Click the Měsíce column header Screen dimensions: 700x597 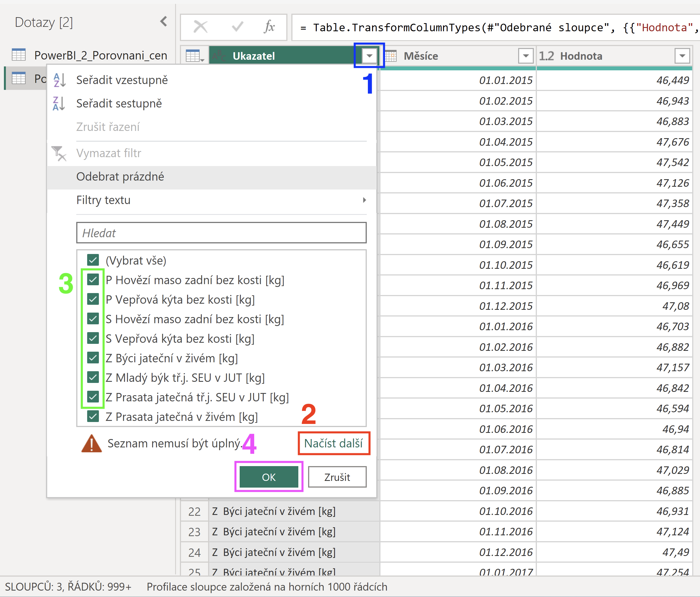coord(458,56)
